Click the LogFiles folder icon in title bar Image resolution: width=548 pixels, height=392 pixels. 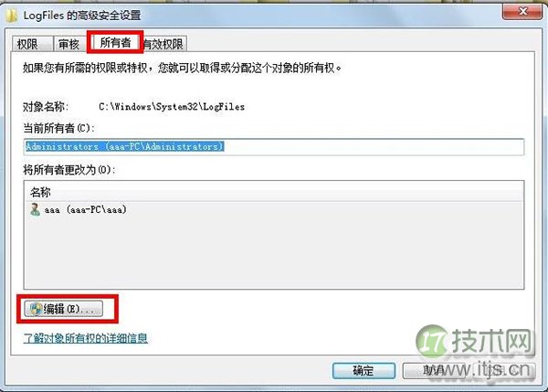coord(11,16)
